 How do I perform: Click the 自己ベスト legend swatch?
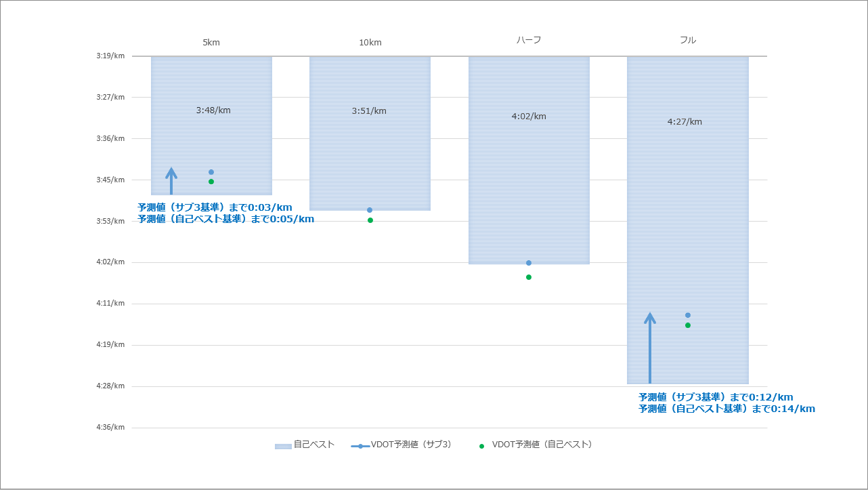(x=283, y=446)
